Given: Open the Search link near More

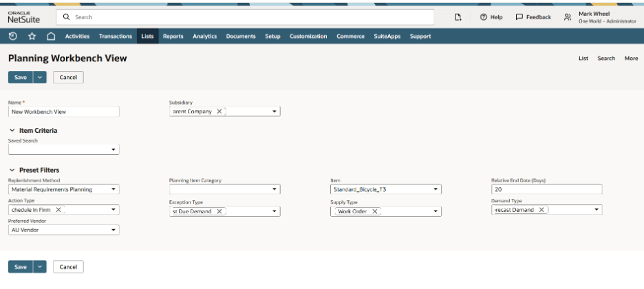Looking at the screenshot, I should [606, 58].
